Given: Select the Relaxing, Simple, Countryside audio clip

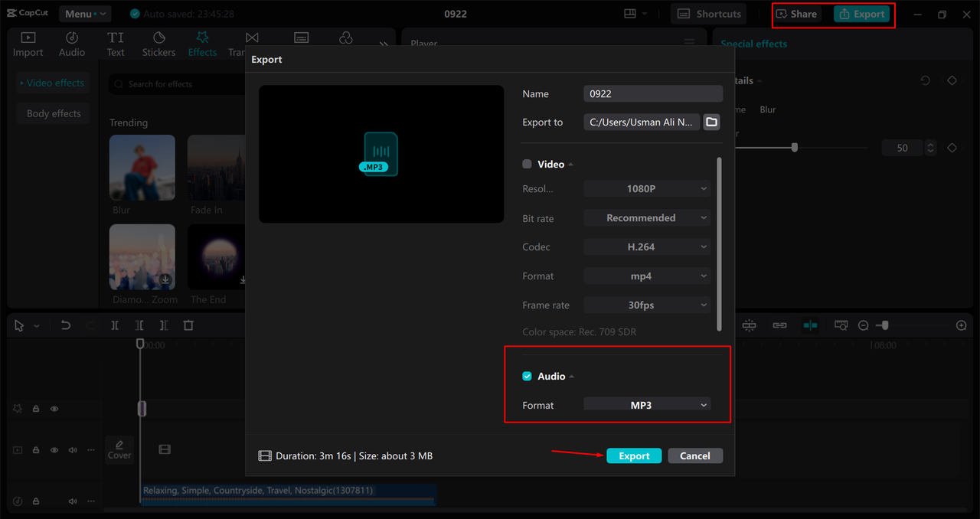Looking at the screenshot, I should pyautogui.click(x=289, y=495).
